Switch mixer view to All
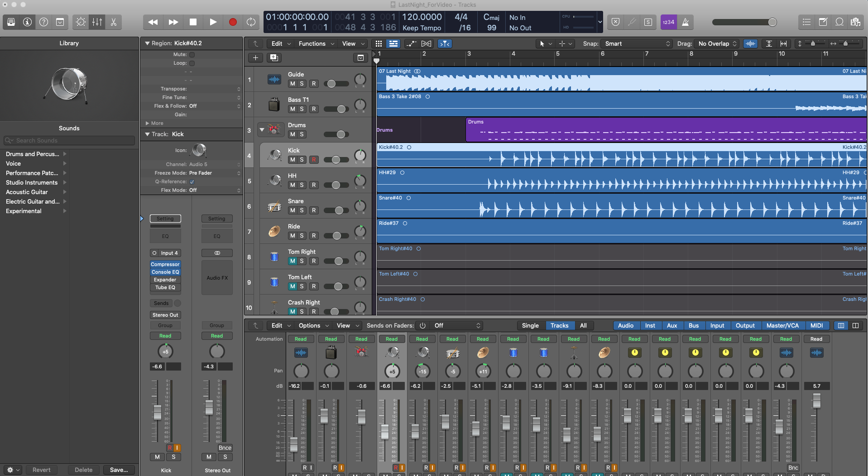This screenshot has height=476, width=868. pyautogui.click(x=583, y=325)
